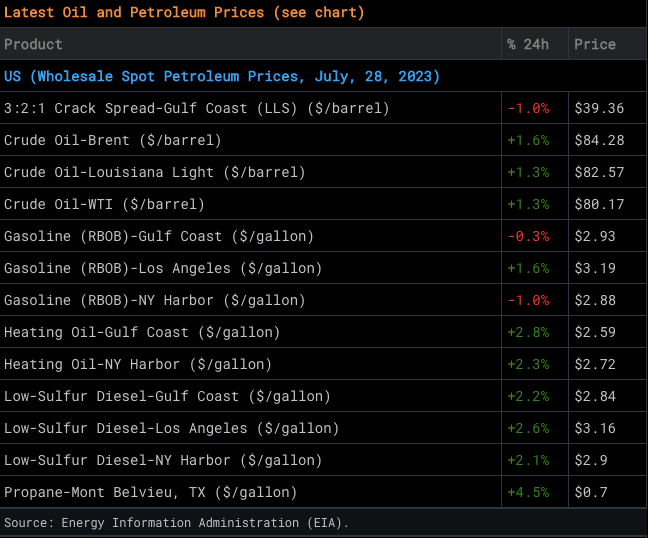This screenshot has width=648, height=538.
Task: Select the 3:2:1 Crack Spread-Gulf Coast row name
Action: coord(197,108)
